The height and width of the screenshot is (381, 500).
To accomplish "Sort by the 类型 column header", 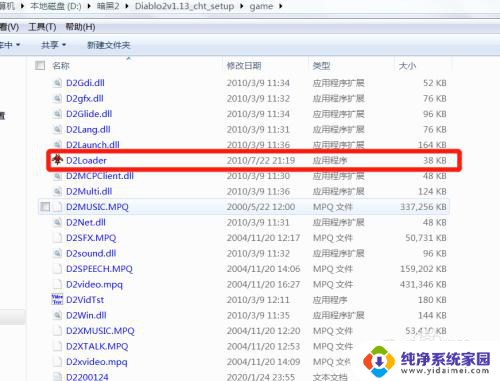I will click(321, 66).
